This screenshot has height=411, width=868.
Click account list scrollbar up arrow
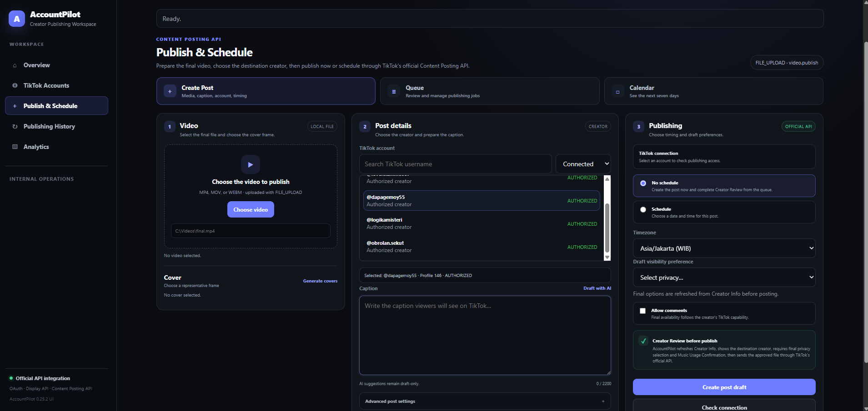pyautogui.click(x=607, y=179)
